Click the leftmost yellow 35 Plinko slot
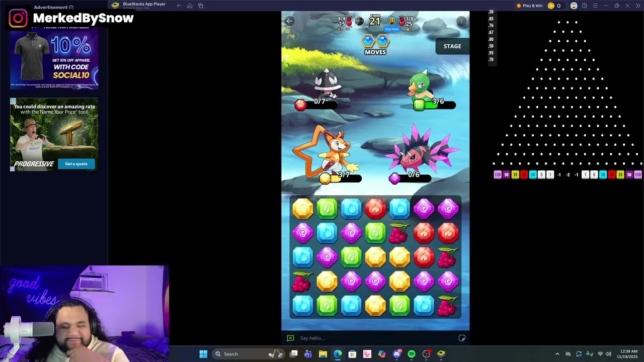The width and height of the screenshot is (644, 362). [515, 175]
